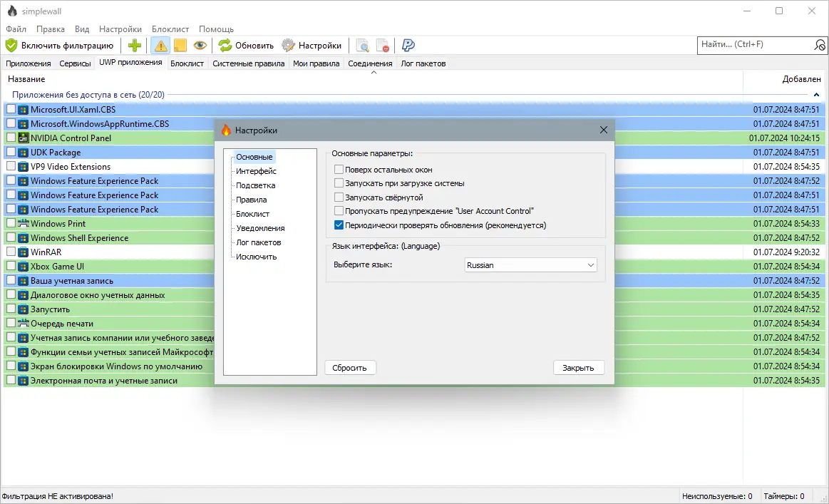
Task: Click the PayPal donate icon
Action: coord(408,46)
